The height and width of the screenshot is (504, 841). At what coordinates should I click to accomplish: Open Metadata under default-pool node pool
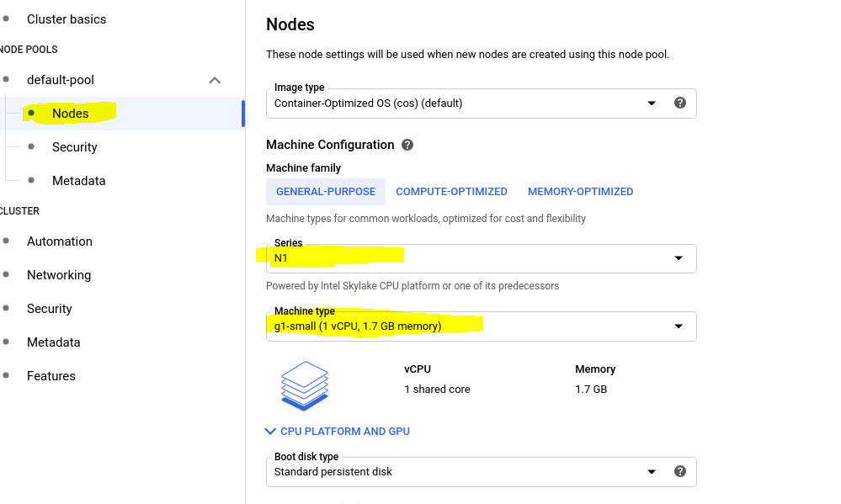tap(79, 181)
